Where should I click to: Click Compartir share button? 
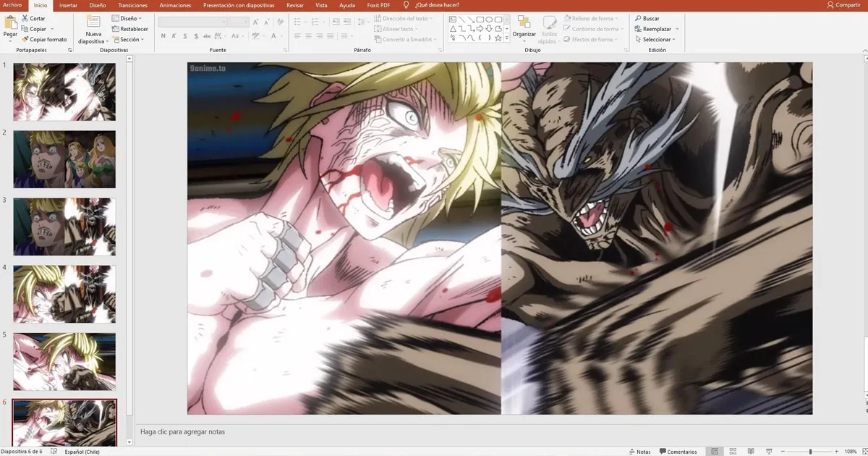pyautogui.click(x=843, y=5)
